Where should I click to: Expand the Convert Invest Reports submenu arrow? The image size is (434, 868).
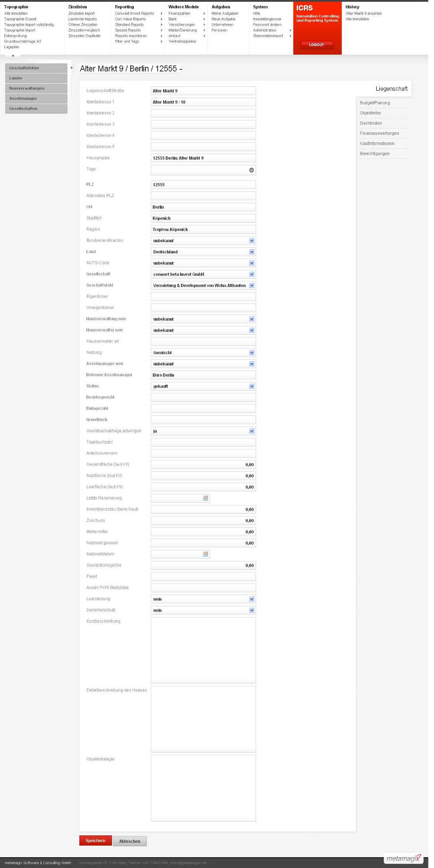[161, 13]
